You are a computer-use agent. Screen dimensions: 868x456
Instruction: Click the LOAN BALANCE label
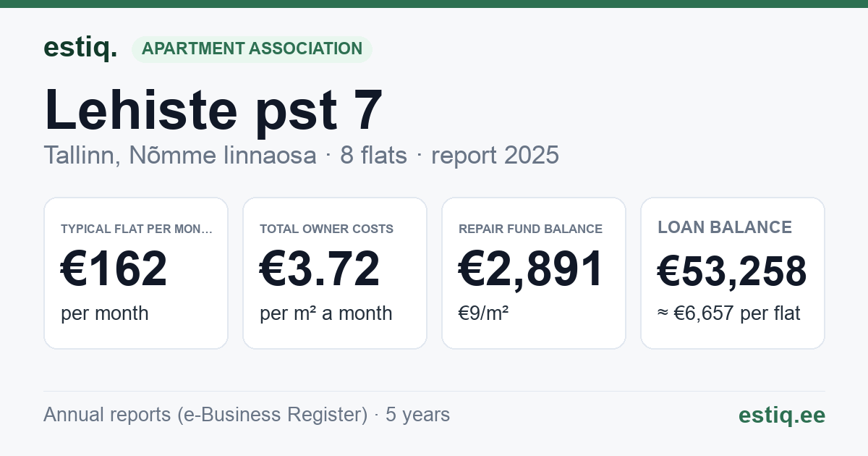[725, 227]
